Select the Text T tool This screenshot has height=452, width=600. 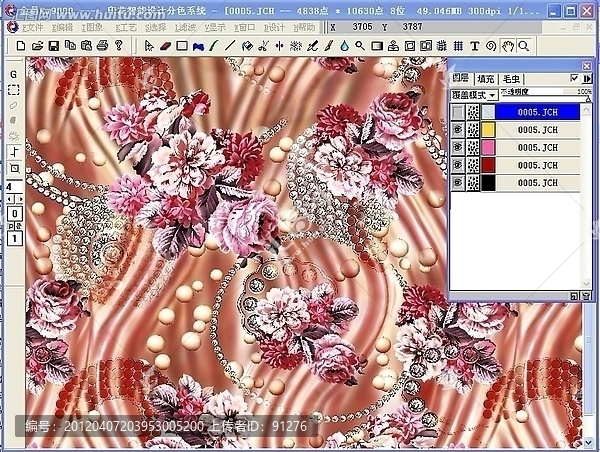474,46
